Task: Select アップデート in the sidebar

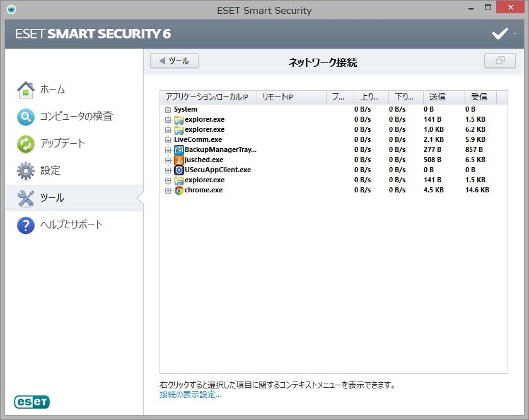Action: (62, 143)
